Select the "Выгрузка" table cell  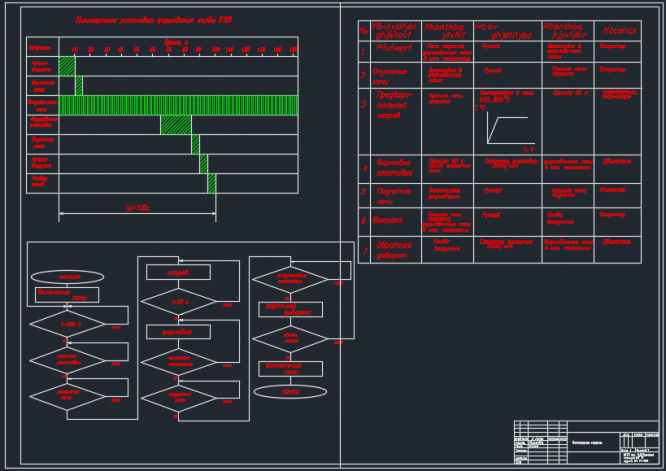(x=396, y=222)
